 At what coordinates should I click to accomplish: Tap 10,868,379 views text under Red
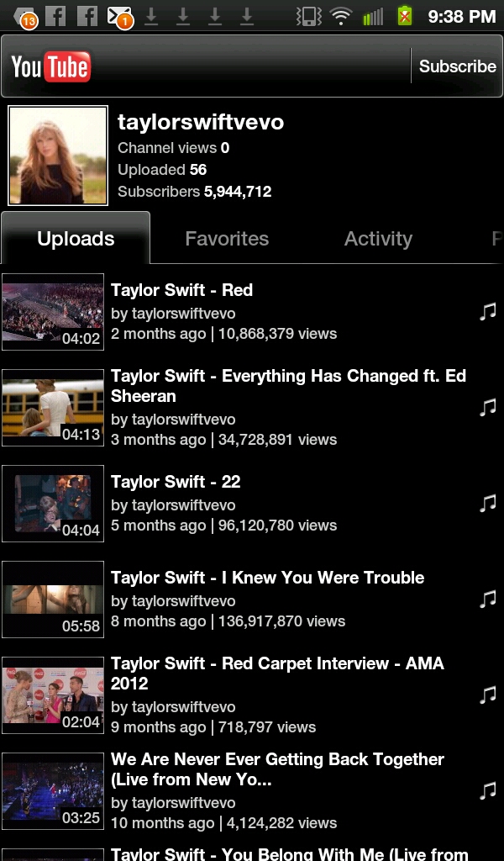(277, 333)
